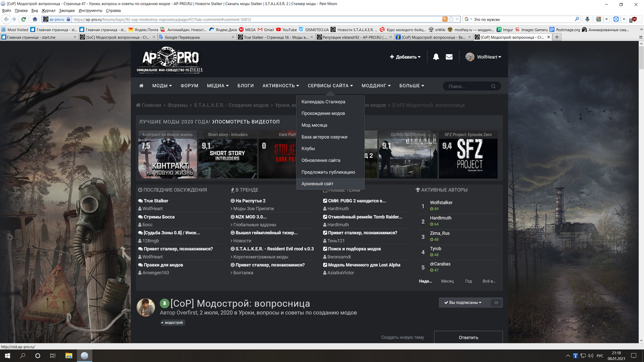
Task: Open the search engine selector dropdown
Action: [468, 19]
